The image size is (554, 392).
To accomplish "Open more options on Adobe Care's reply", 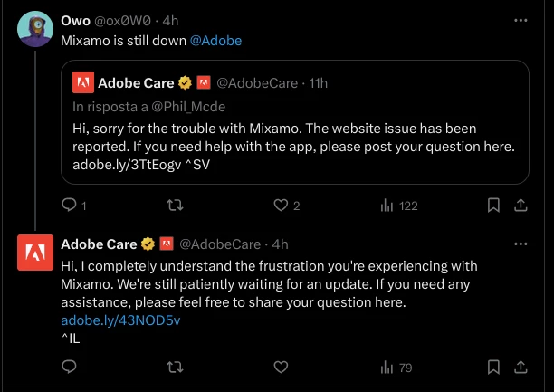I will pyautogui.click(x=521, y=244).
